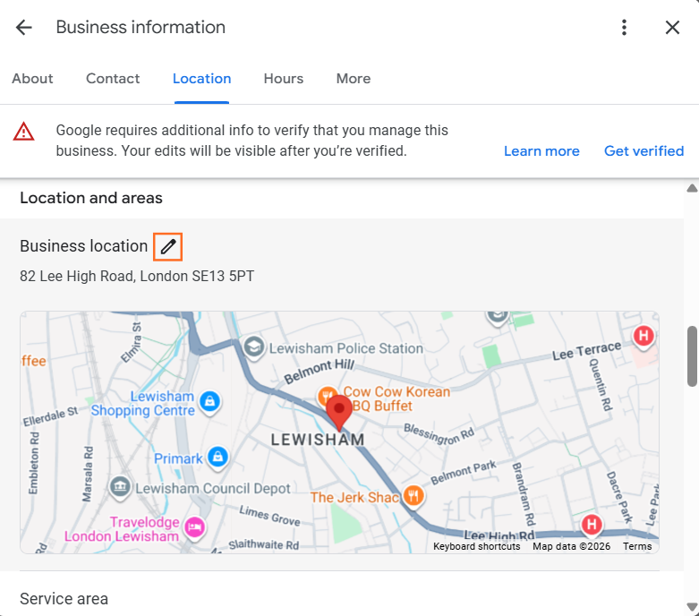Click the Lewisham Police Station label
Image resolution: width=699 pixels, height=616 pixels.
pyautogui.click(x=346, y=348)
